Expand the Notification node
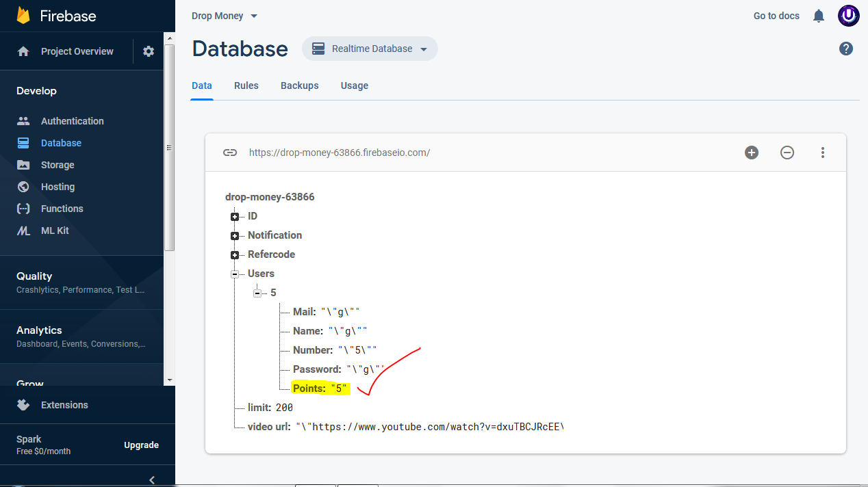Viewport: 868px width, 487px height. tap(235, 236)
